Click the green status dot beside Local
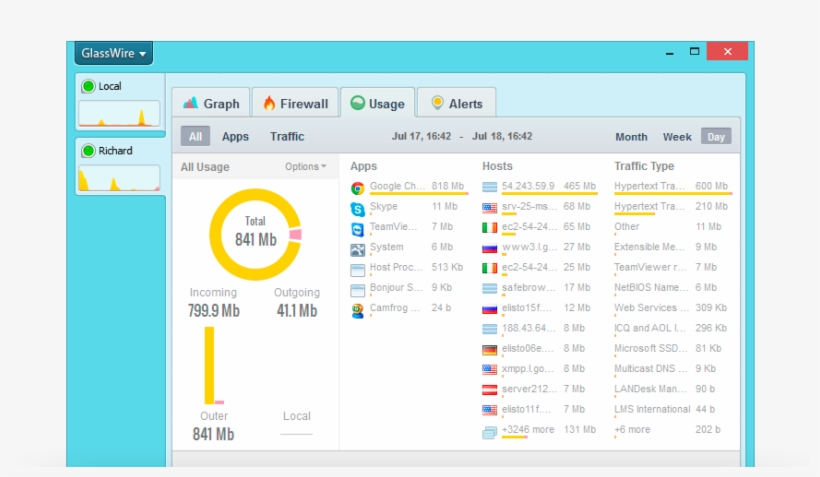The image size is (820, 477). click(88, 86)
